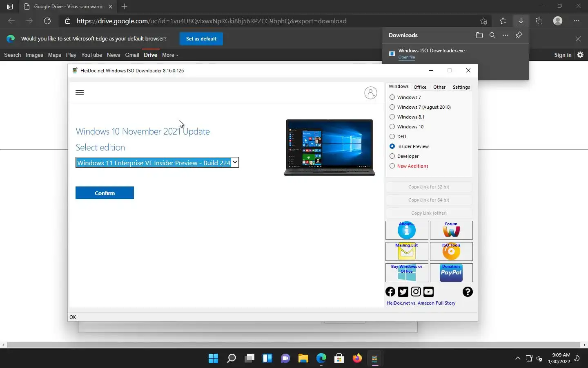Image resolution: width=588 pixels, height=368 pixels.
Task: Open the Forum tile
Action: (451, 230)
